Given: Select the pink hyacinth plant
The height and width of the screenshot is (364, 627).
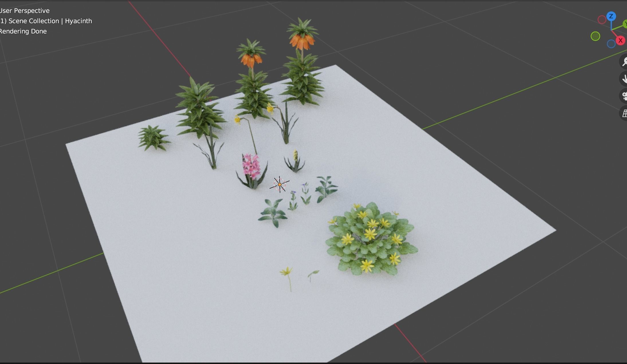Looking at the screenshot, I should [251, 171].
